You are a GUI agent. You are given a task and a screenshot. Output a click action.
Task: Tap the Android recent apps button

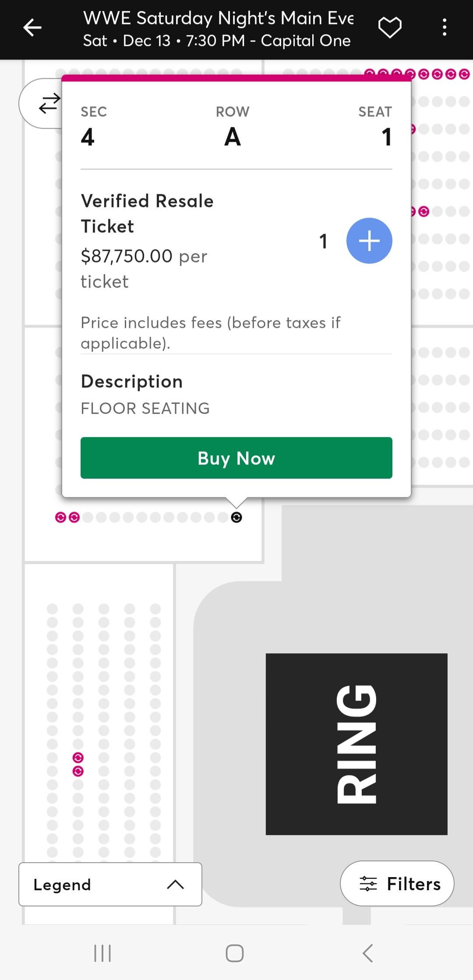(102, 953)
